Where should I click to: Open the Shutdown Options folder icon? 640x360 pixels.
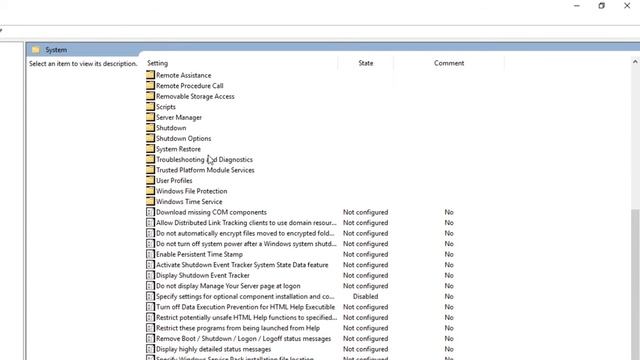pos(150,138)
